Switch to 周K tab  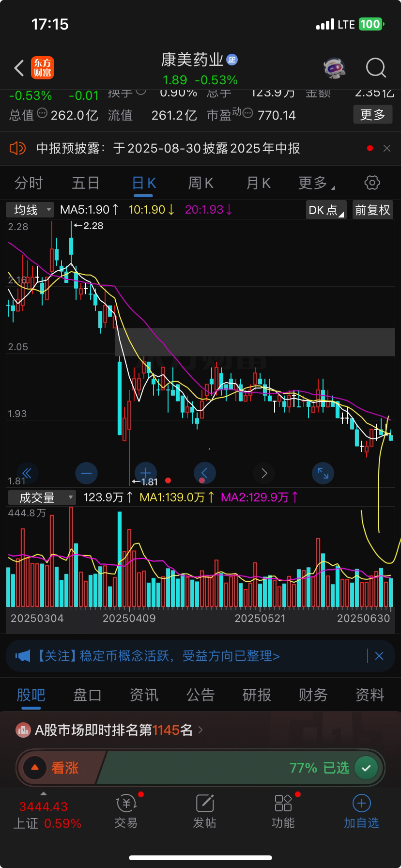(x=201, y=183)
